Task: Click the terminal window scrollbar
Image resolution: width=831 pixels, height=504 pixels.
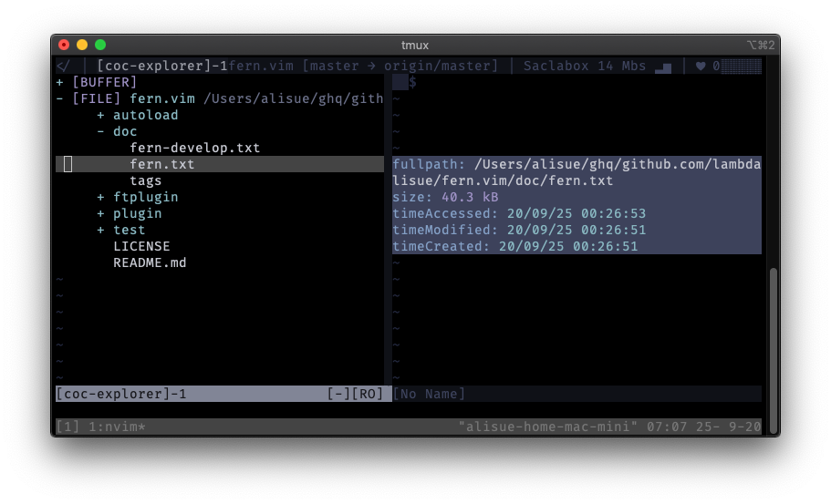Action: click(774, 351)
